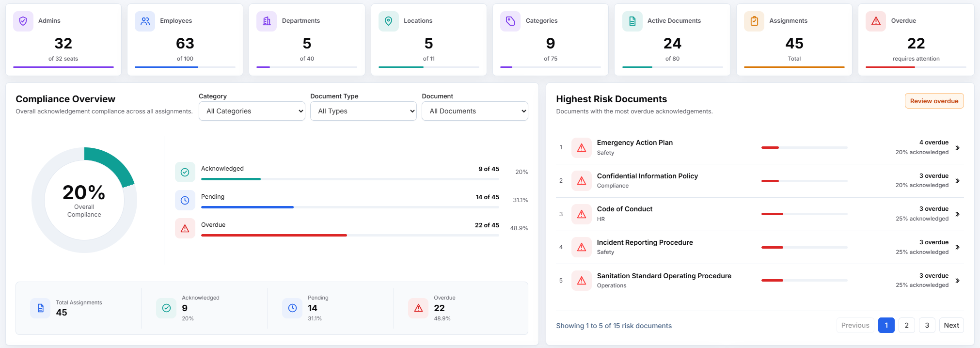Viewport: 980px width, 348px height.
Task: Click the warning icon for Incident Reporting Procedure
Action: 582,247
